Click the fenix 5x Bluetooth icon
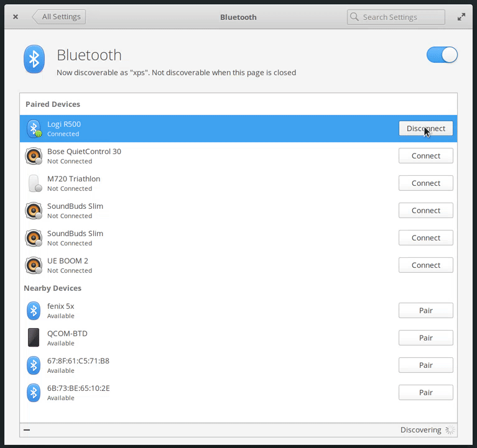This screenshot has height=448, width=477. (34, 311)
